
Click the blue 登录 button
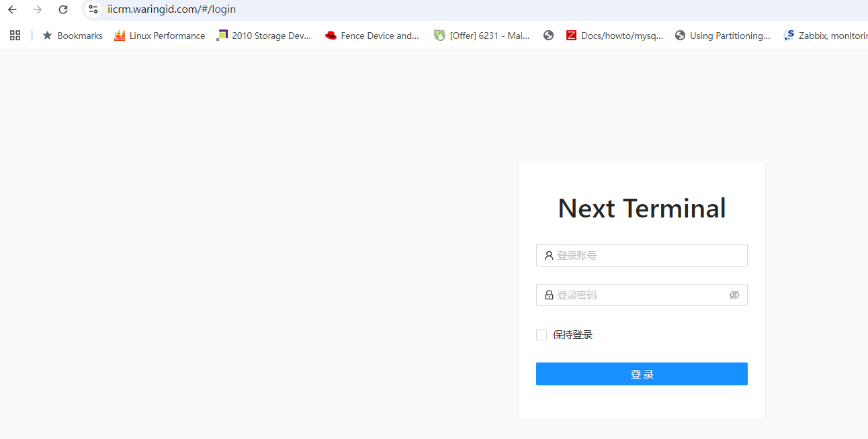coord(642,374)
